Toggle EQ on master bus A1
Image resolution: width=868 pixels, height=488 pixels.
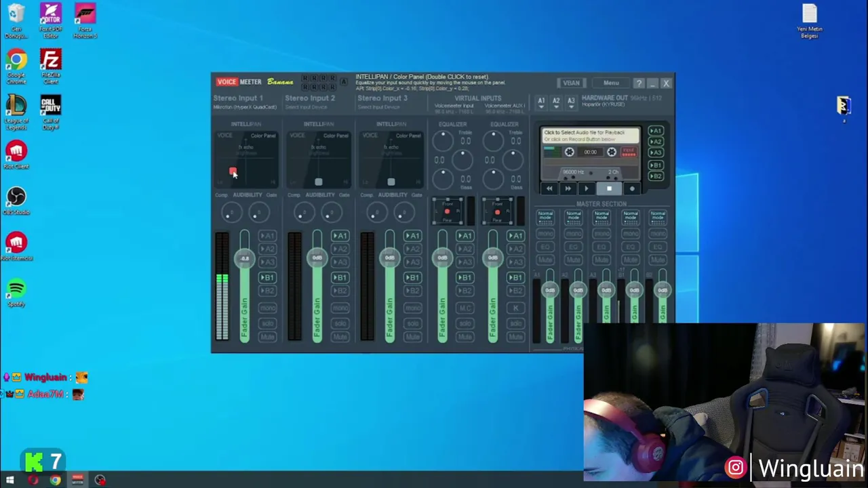(545, 247)
